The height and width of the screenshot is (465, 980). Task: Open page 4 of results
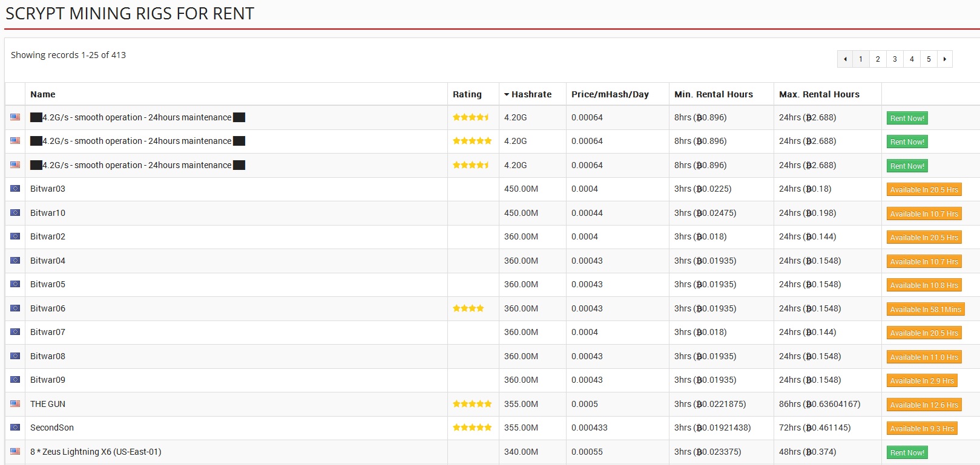coord(912,59)
